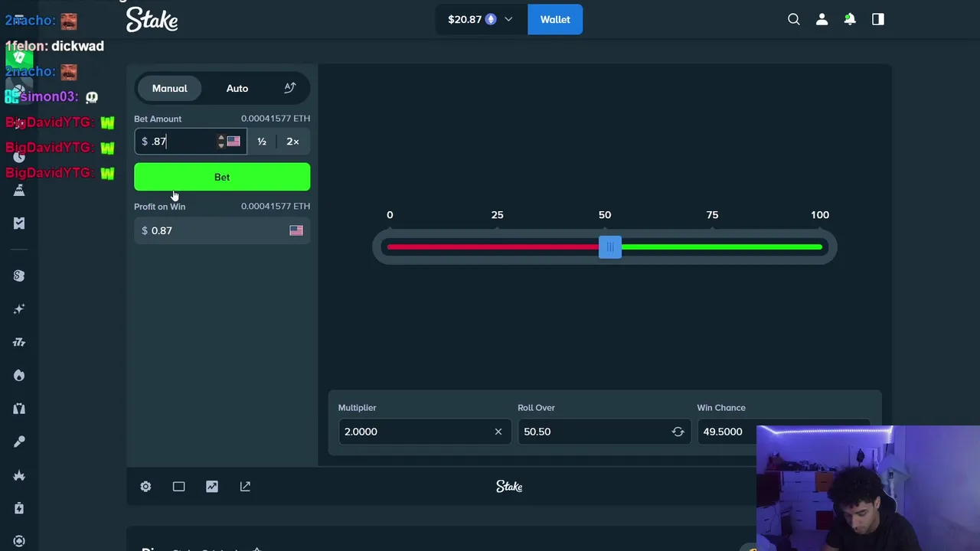Open the slots 777 sidebar icon

point(19,342)
